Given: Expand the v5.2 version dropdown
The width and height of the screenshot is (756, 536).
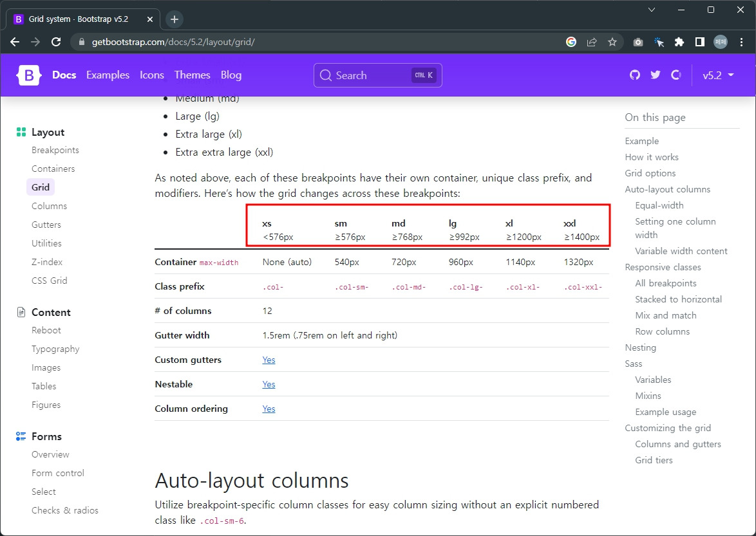Looking at the screenshot, I should point(718,75).
